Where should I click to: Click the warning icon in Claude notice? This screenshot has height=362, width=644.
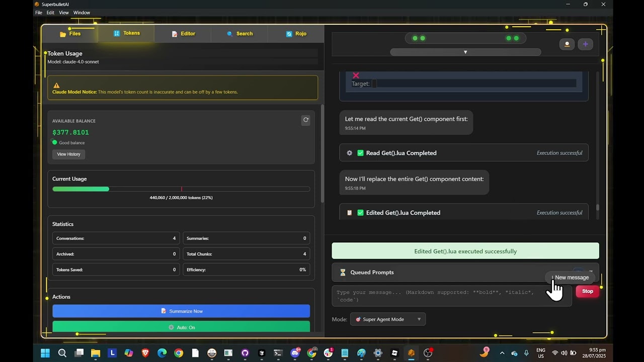tap(56, 85)
